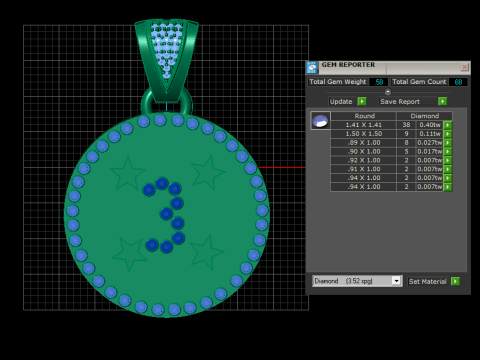Select the 1.41 X 1.41 size cell
480x360 pixels.
[x=364, y=125]
